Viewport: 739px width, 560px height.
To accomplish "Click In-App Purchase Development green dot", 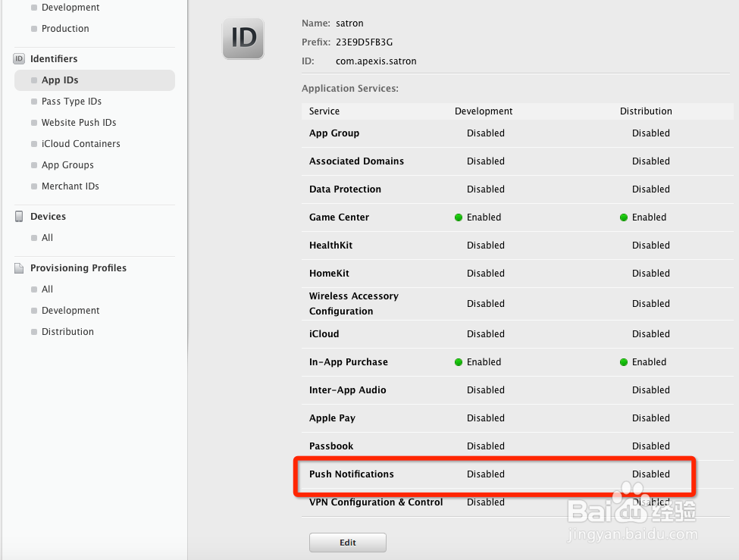I will point(459,362).
